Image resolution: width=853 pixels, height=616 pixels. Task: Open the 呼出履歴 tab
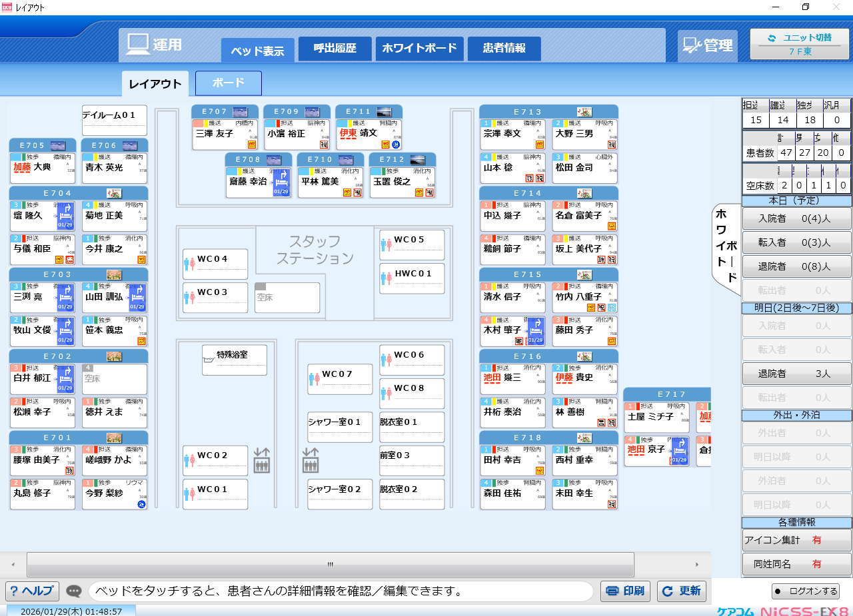tap(335, 49)
